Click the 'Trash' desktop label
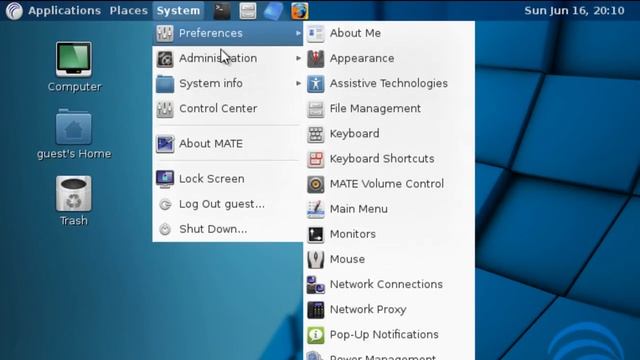 [74, 221]
